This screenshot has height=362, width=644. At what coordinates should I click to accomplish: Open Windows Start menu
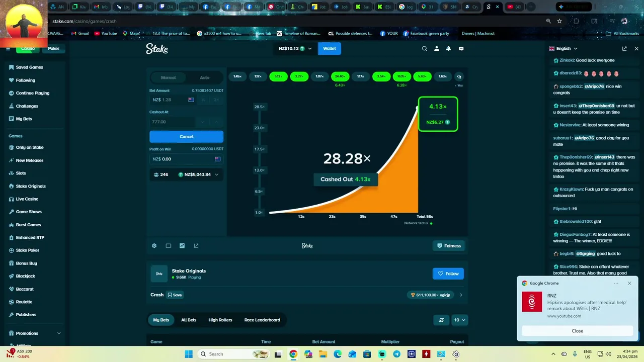[x=189, y=354]
